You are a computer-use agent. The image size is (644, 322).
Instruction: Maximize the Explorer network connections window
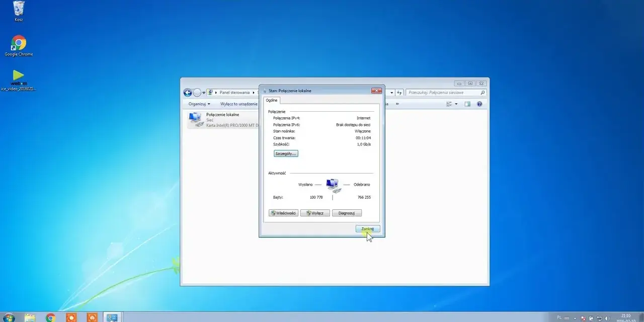[x=470, y=83]
